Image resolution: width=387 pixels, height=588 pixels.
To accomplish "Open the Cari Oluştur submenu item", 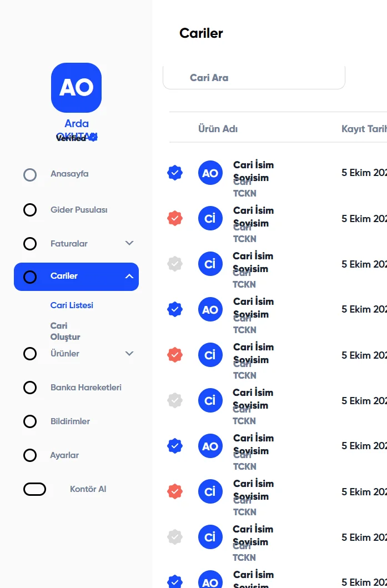I will point(65,331).
